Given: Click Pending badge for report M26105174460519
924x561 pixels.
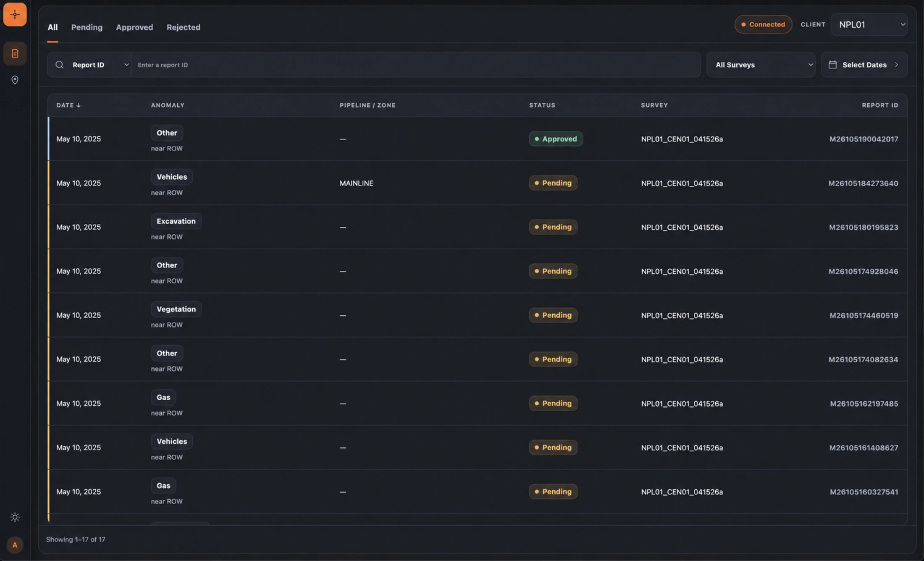Looking at the screenshot, I should 553,315.
